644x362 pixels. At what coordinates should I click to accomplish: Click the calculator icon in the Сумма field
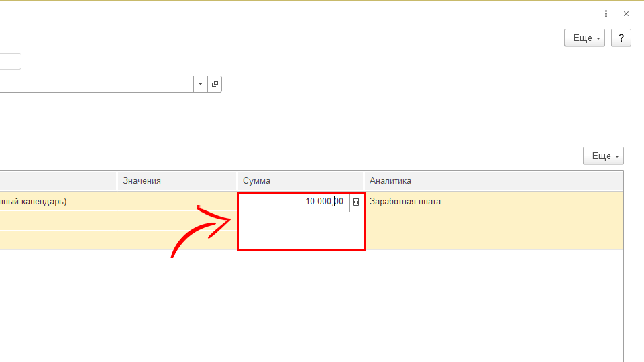click(356, 202)
